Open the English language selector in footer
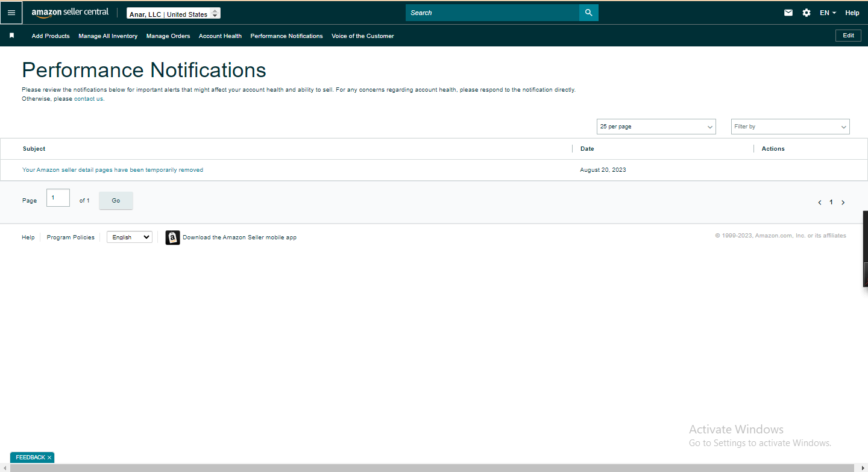868x472 pixels. (130, 238)
